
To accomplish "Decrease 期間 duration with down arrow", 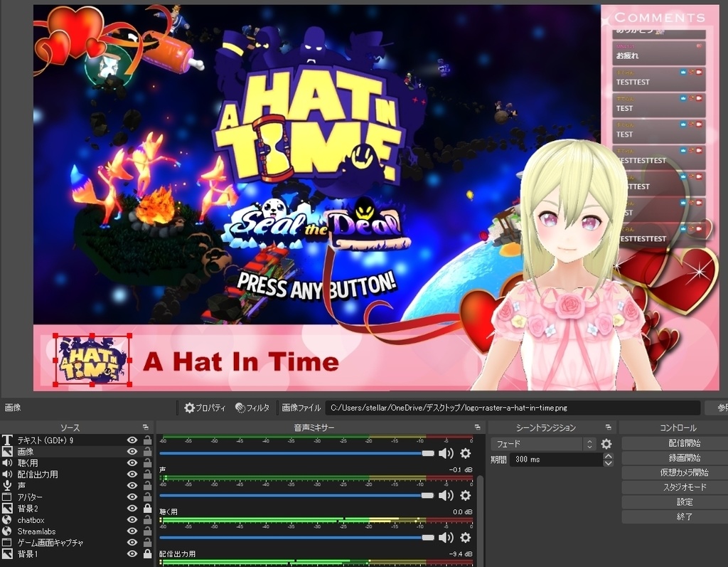I will point(608,463).
